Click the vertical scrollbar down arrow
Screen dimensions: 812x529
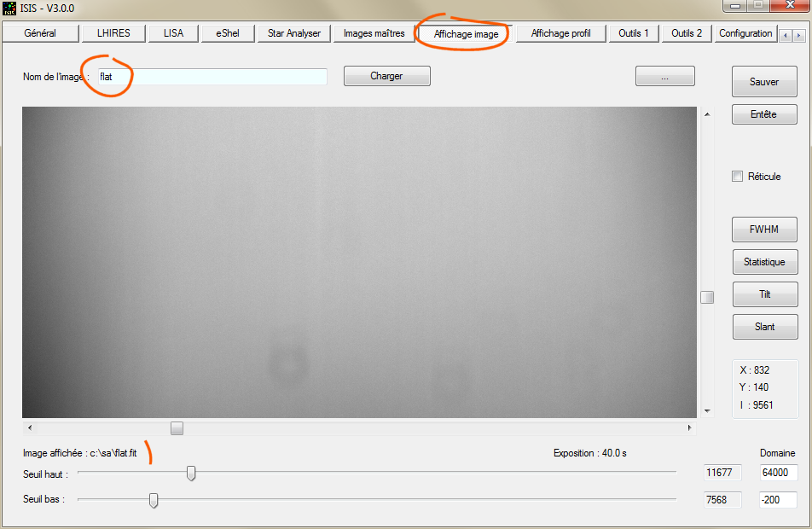[707, 410]
